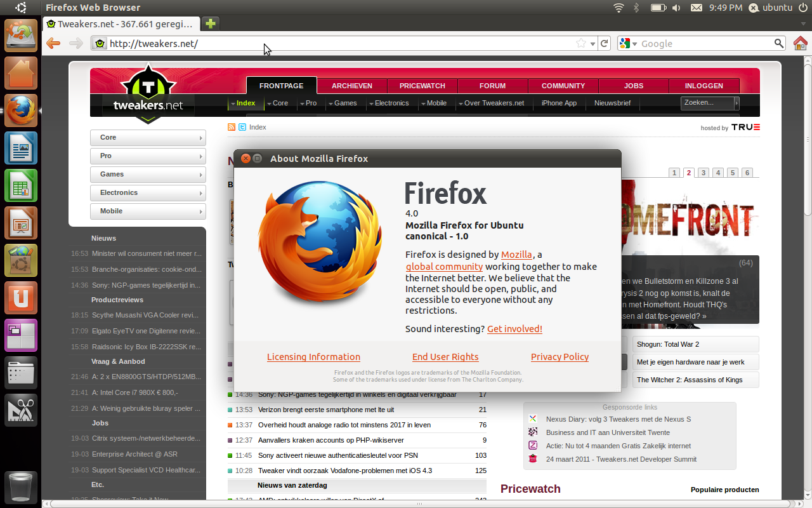The image size is (812, 508).
Task: Open the Index dropdown in the subnav
Action: [x=243, y=103]
